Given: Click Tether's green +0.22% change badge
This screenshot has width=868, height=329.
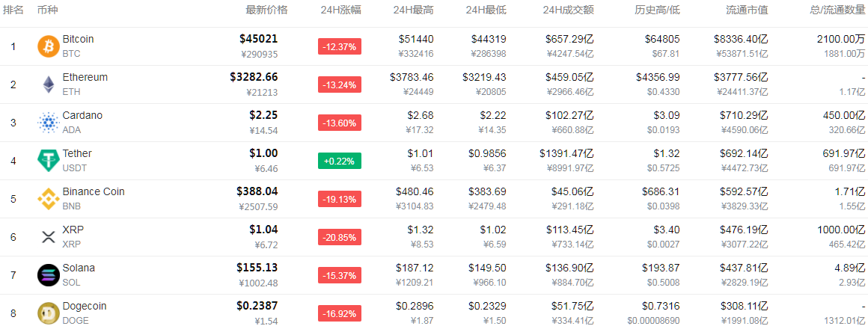Looking at the screenshot, I should click(339, 161).
